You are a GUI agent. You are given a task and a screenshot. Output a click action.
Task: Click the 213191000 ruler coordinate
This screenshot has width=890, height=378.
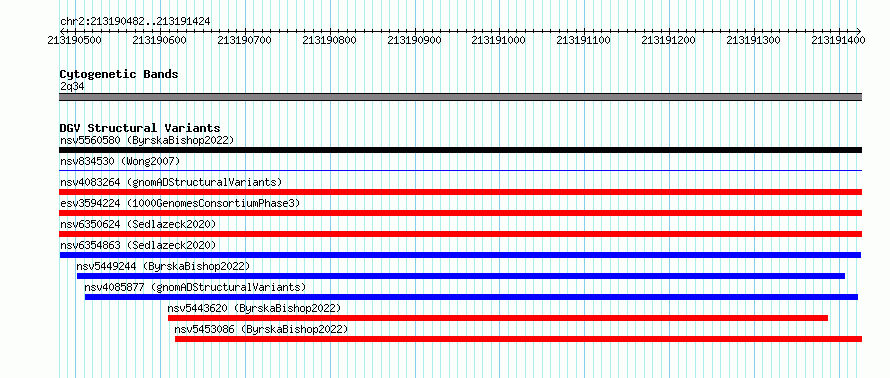(x=499, y=40)
